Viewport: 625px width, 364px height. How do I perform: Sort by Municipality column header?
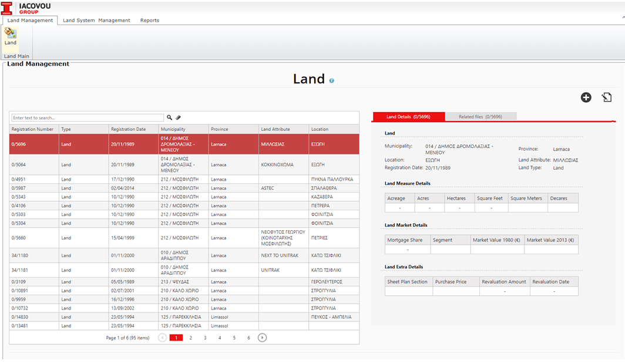tap(173, 129)
